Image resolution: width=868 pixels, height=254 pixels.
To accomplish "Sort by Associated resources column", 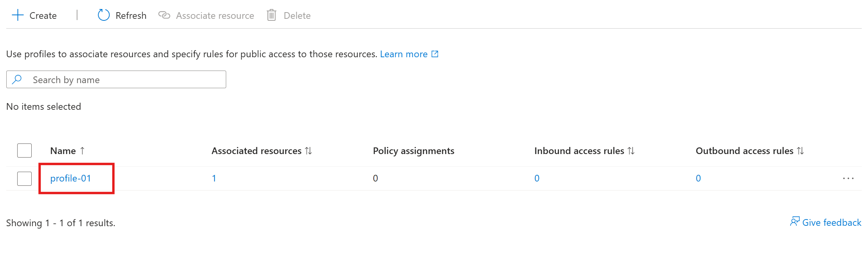I will (308, 151).
